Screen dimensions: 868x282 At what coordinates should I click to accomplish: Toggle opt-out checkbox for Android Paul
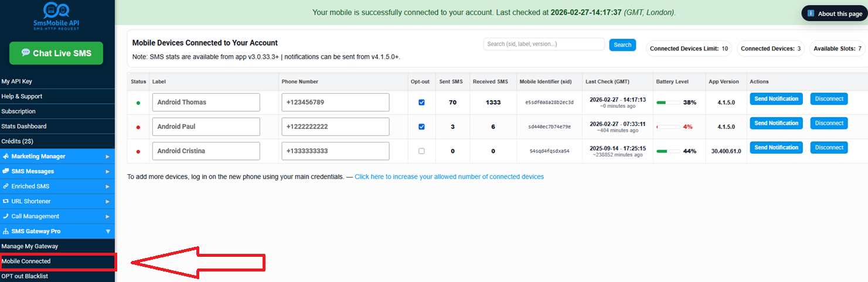coord(421,127)
